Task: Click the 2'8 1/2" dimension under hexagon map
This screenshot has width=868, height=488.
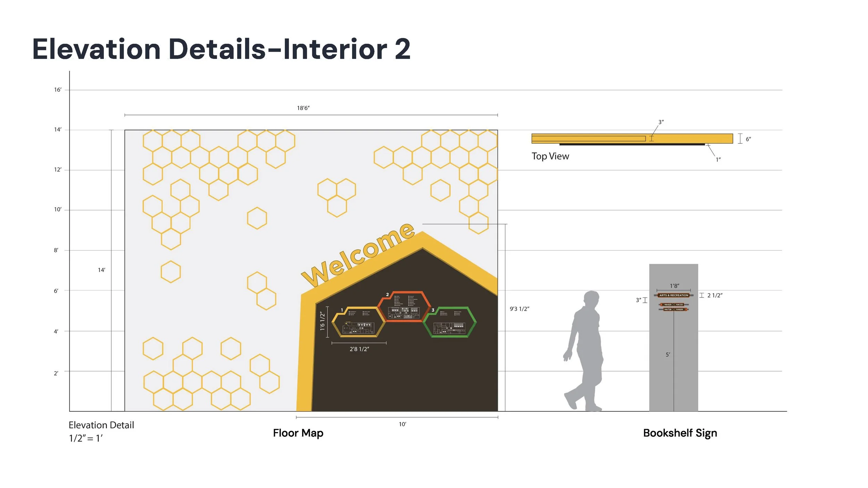Action: (x=359, y=349)
